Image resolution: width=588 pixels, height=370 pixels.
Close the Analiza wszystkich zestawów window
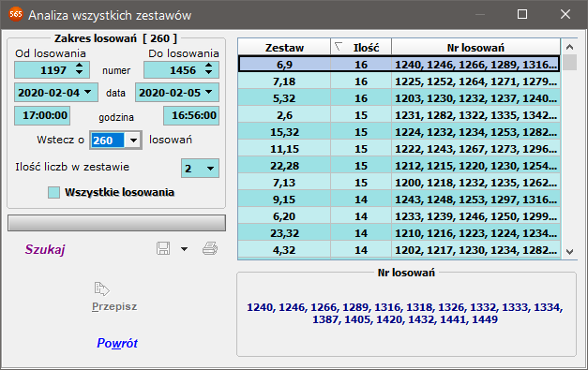[x=565, y=15]
